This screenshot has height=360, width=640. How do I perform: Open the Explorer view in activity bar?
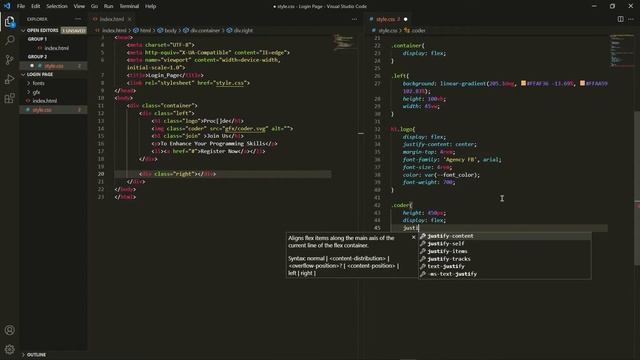point(9,22)
